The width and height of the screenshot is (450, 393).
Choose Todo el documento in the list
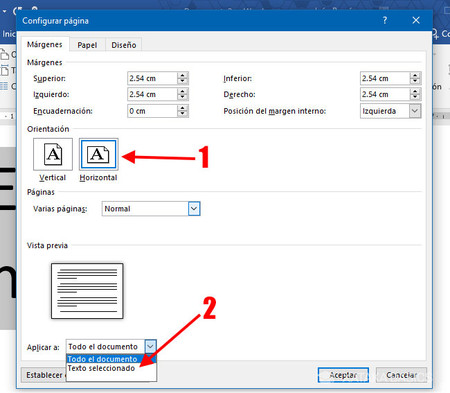pos(111,359)
